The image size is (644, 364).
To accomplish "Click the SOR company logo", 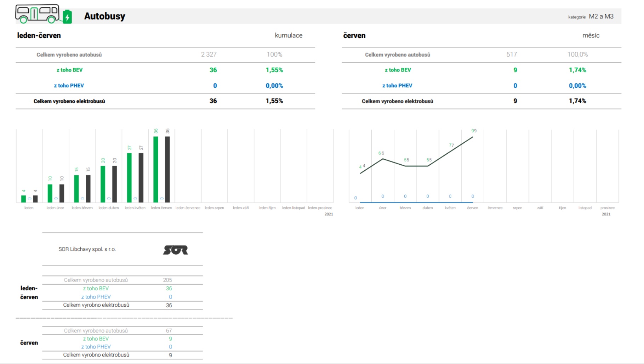I will pyautogui.click(x=175, y=250).
